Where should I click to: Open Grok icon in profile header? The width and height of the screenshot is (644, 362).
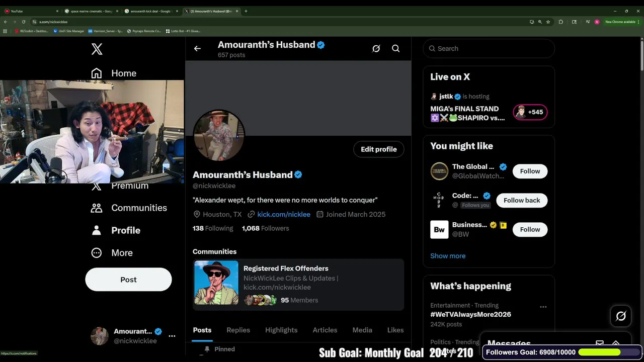376,48
